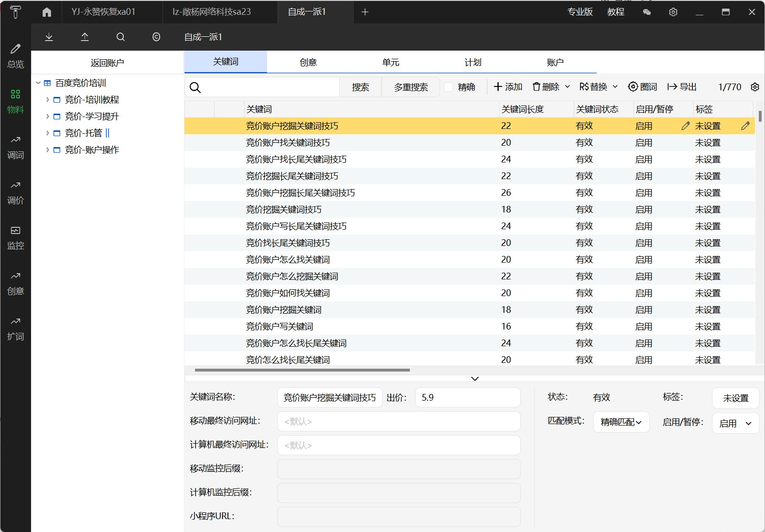Viewport: 765px width, 532px height.
Task: Open the 扩词 sidebar icon
Action: (15, 329)
